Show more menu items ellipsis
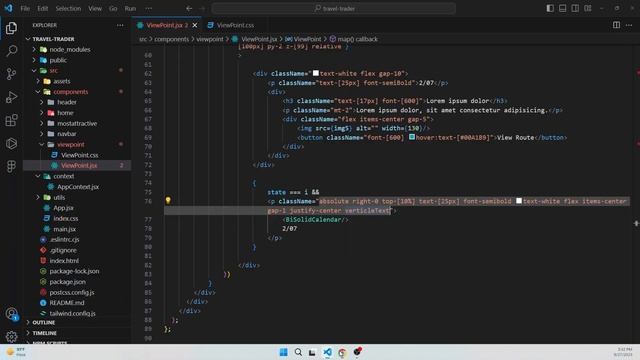 click(149, 8)
